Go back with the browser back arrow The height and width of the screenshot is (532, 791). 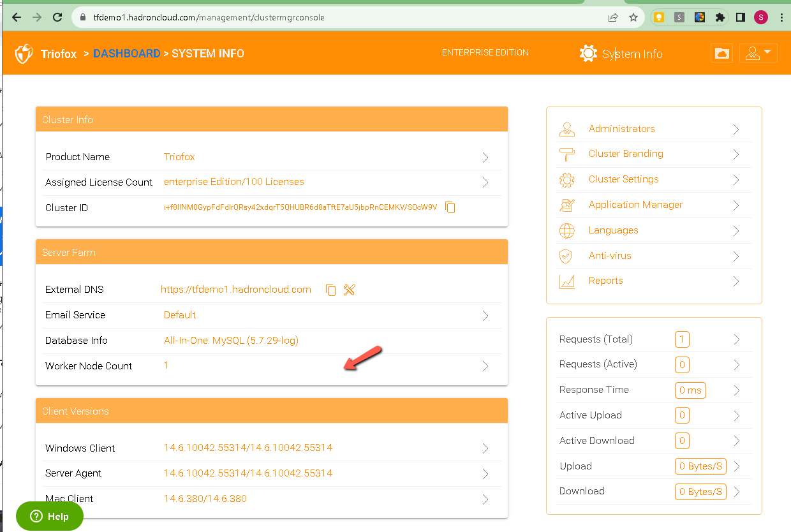(x=17, y=17)
